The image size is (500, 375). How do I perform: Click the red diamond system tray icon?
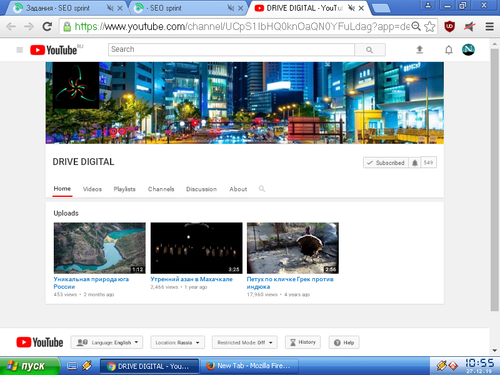pyautogui.click(x=453, y=366)
